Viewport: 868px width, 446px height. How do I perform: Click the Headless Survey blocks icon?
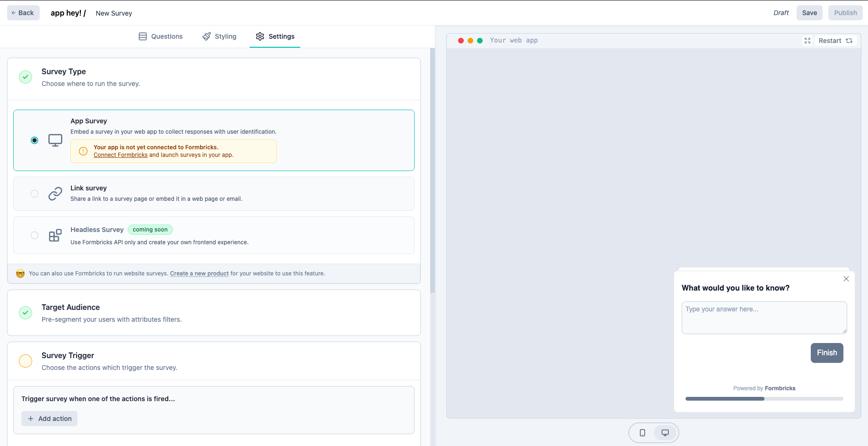(55, 235)
